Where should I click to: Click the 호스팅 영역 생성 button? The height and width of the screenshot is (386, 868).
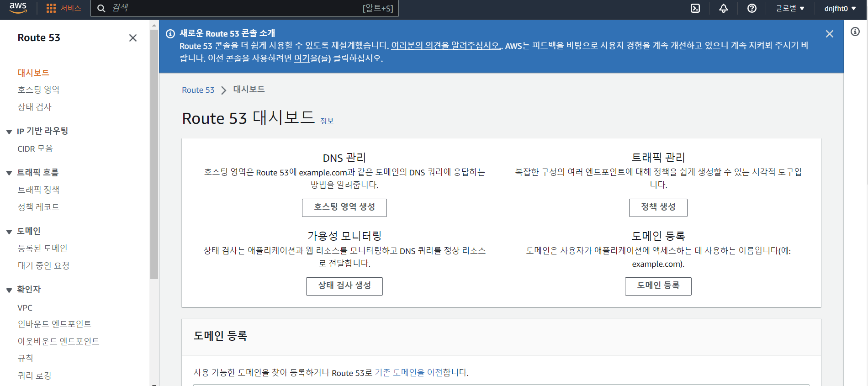click(344, 207)
